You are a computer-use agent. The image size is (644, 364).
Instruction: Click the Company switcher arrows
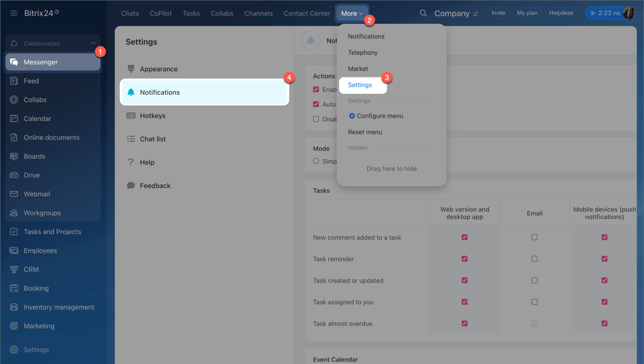coord(476,14)
